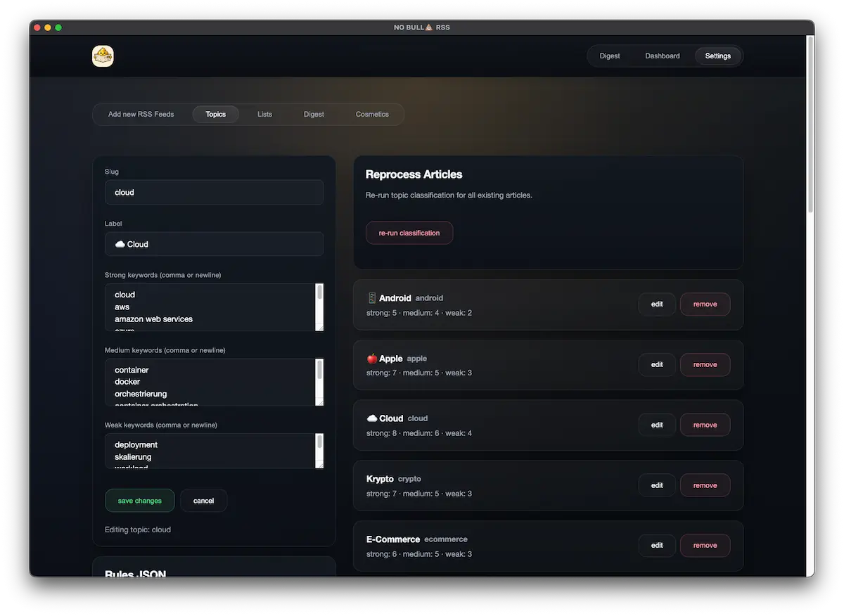Click the mascot logo in the top-left corner
This screenshot has height=616, width=844.
pyautogui.click(x=103, y=56)
